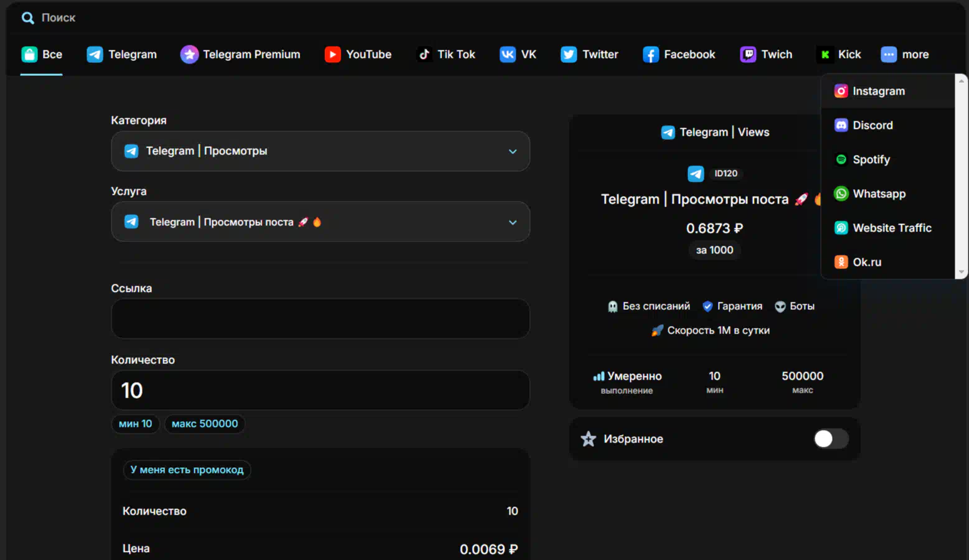Select the Twitter tab
Viewport: 969px width, 560px height.
pyautogui.click(x=589, y=55)
